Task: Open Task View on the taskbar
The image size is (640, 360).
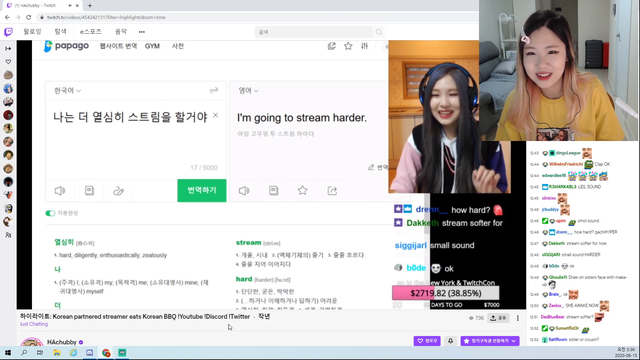Action: tap(40, 353)
